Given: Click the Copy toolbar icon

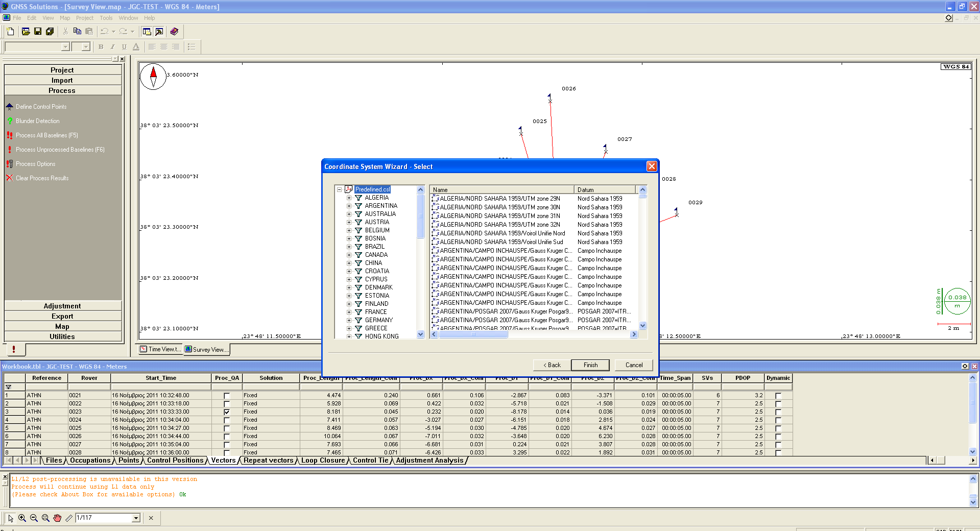Looking at the screenshot, I should click(77, 32).
